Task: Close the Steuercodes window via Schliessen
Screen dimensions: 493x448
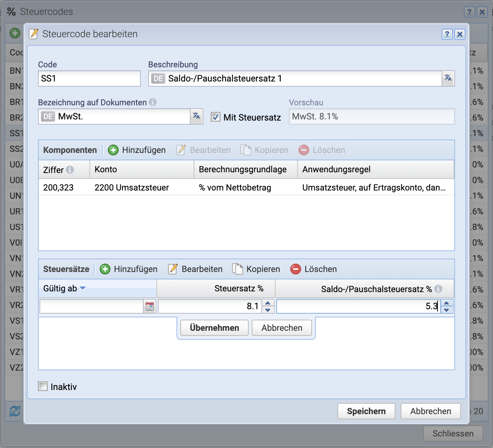Action: (453, 433)
